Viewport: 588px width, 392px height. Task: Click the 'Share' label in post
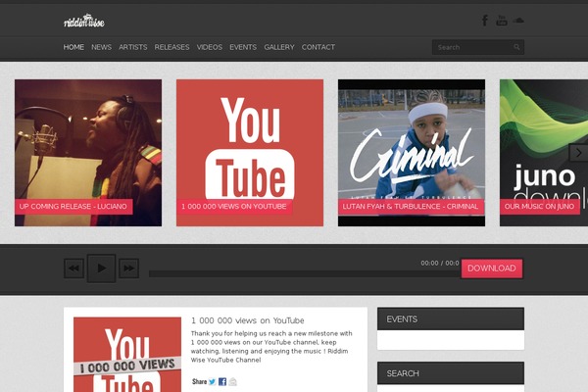(199, 381)
